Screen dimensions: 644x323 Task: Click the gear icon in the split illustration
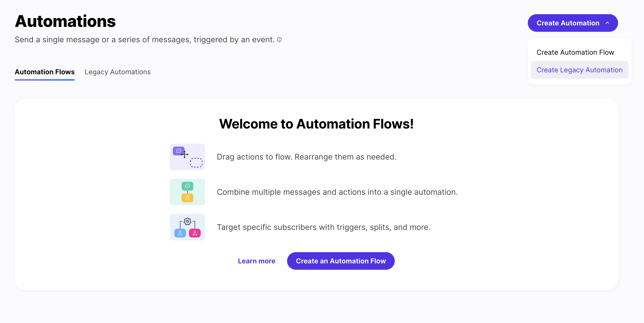(187, 221)
